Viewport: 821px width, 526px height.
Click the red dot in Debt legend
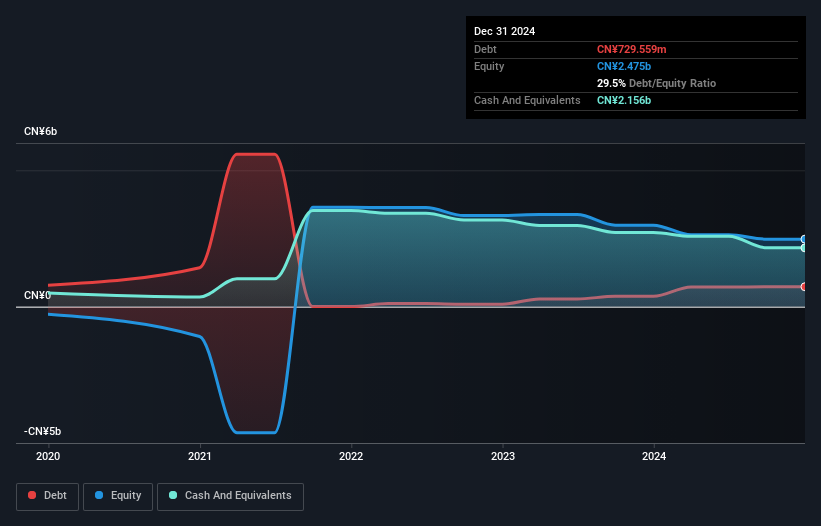pos(32,495)
